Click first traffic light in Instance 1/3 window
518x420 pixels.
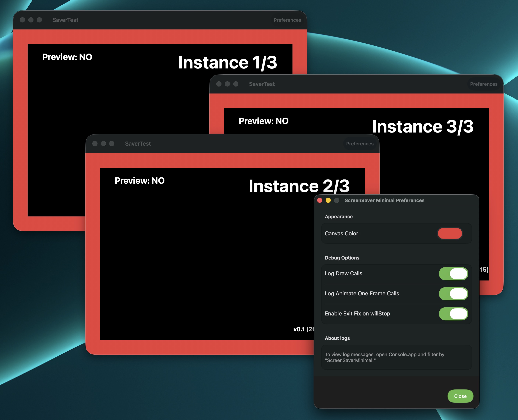tap(22, 20)
